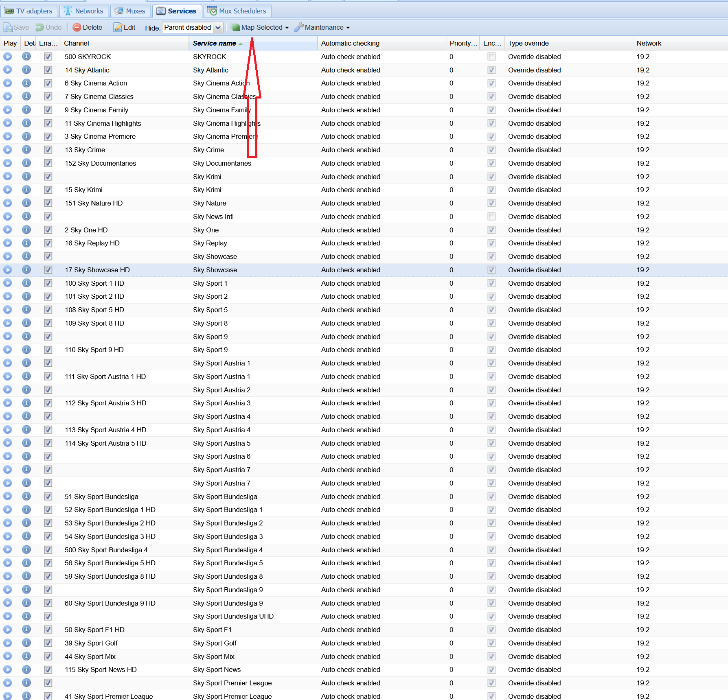Click the Hide filter text field
Viewport: 728px width, 700px height.
point(187,28)
